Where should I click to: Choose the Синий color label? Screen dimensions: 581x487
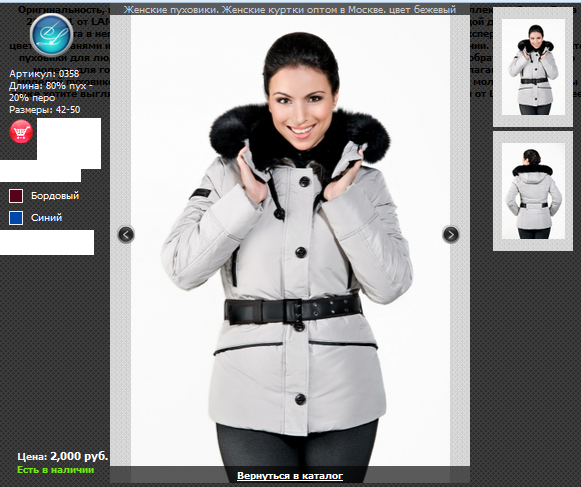(46, 218)
